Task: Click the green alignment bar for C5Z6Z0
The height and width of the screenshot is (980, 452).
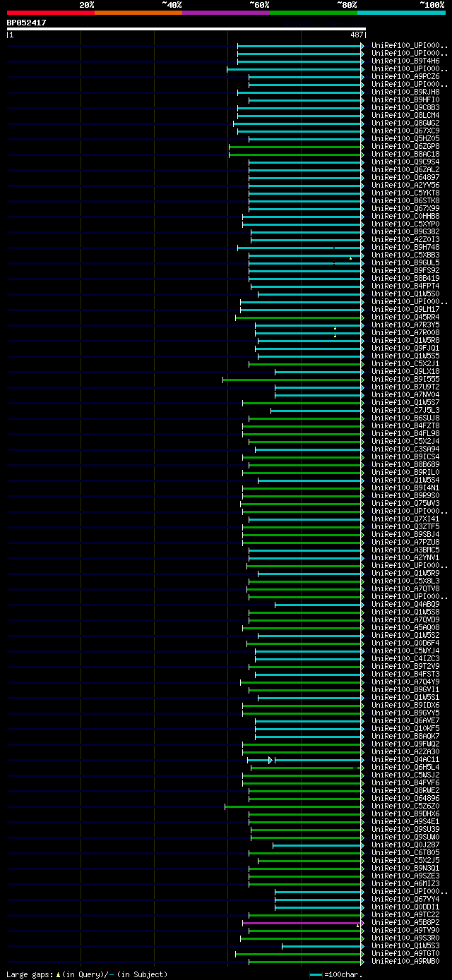Action: click(293, 806)
